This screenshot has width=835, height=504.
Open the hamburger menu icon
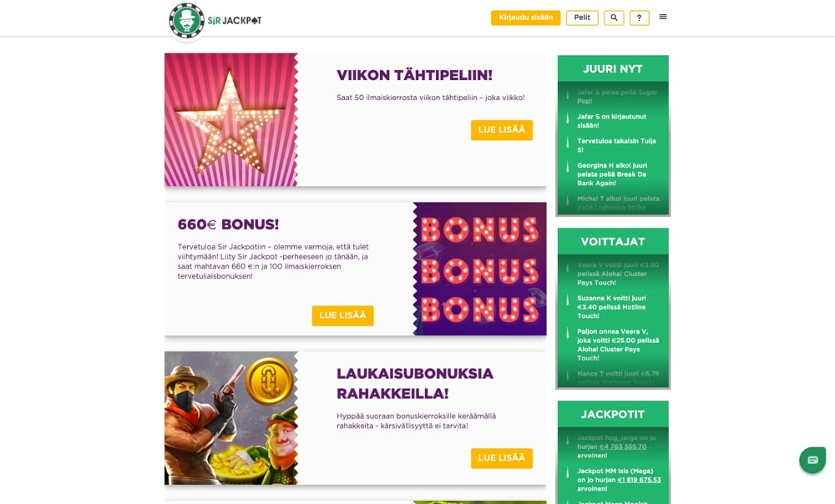pyautogui.click(x=663, y=17)
